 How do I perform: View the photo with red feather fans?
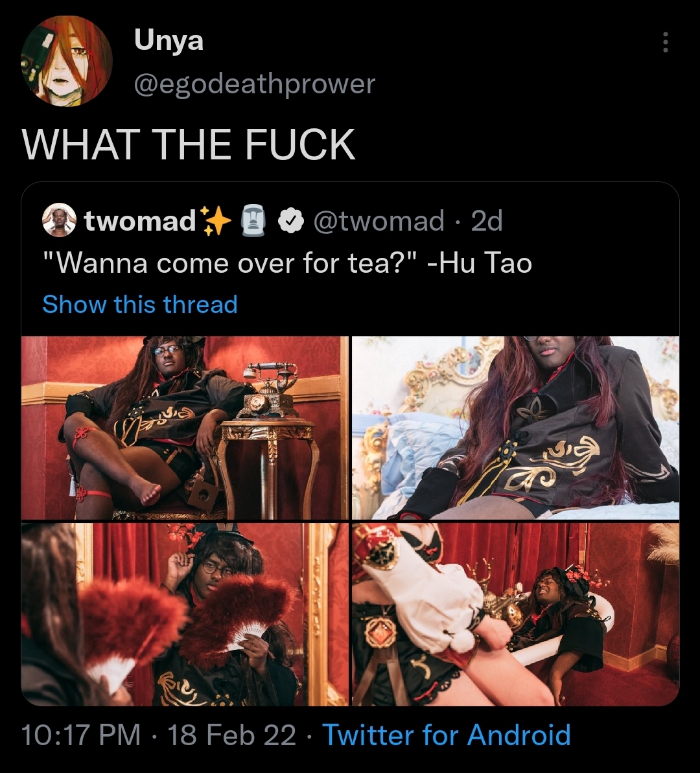click(185, 614)
